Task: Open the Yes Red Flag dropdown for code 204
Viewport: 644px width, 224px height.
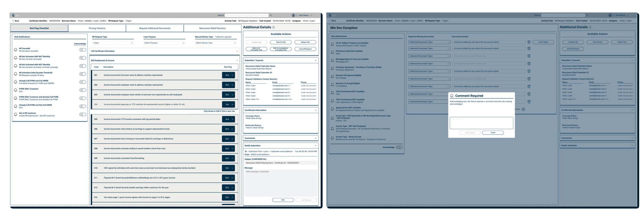Action: pos(228,105)
